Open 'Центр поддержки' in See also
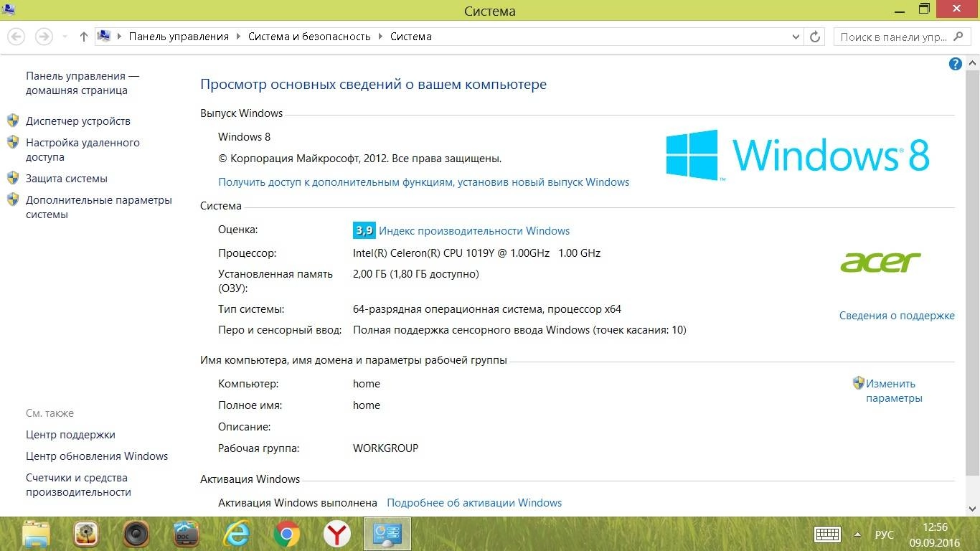Image resolution: width=980 pixels, height=551 pixels. point(70,435)
